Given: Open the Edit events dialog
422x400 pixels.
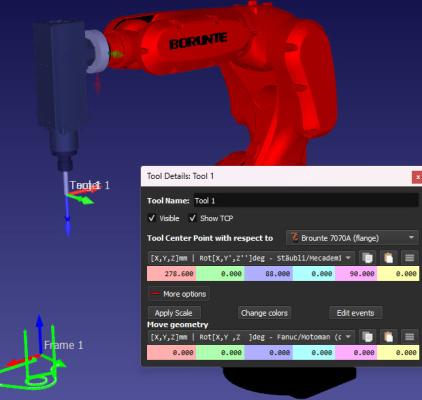Looking at the screenshot, I should tap(355, 313).
